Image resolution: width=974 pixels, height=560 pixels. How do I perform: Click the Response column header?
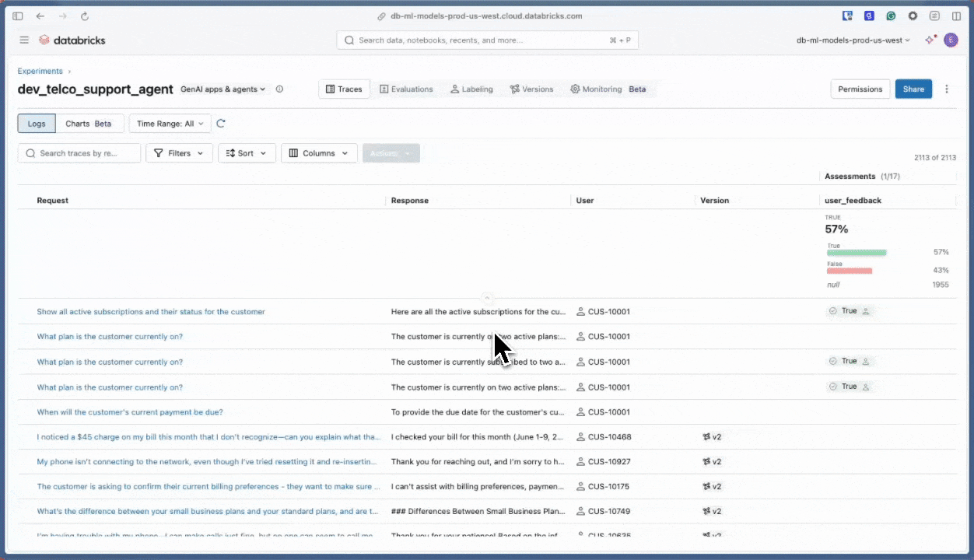point(410,201)
